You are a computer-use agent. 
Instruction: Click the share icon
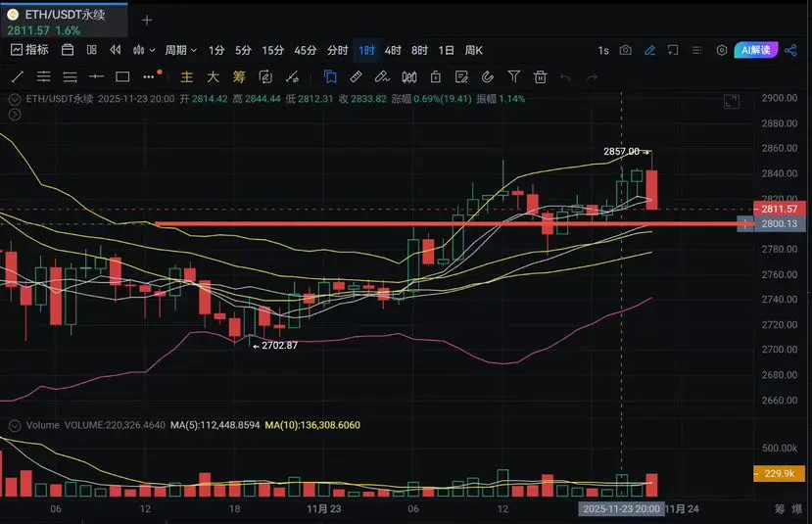point(790,50)
